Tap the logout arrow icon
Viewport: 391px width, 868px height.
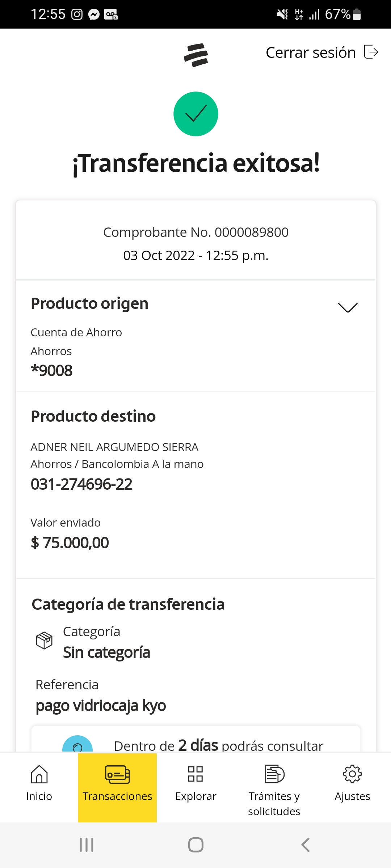(x=371, y=52)
